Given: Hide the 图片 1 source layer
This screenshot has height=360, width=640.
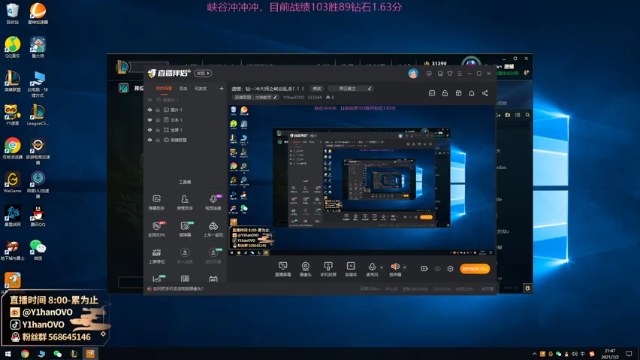Looking at the screenshot, I should coord(150,110).
